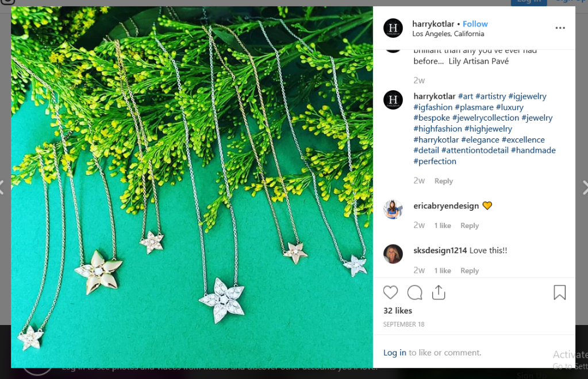The image size is (588, 379).
Task: Like the post with heart icon
Action: click(x=391, y=292)
